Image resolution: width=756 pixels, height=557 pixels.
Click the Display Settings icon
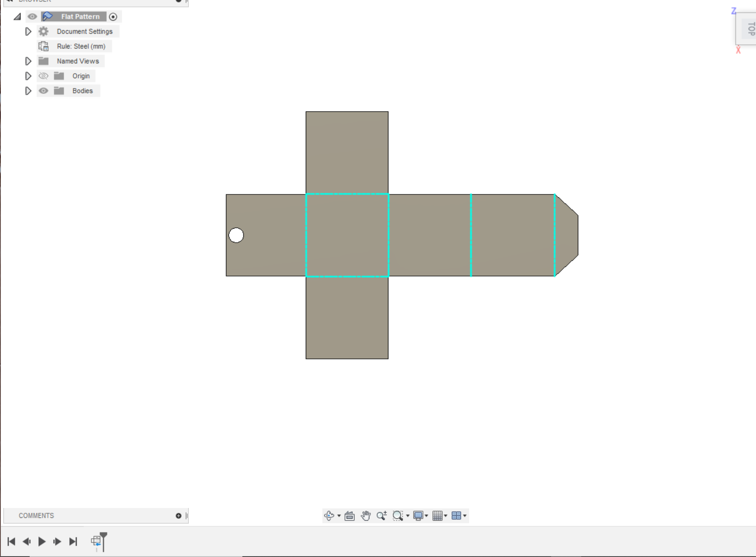419,515
